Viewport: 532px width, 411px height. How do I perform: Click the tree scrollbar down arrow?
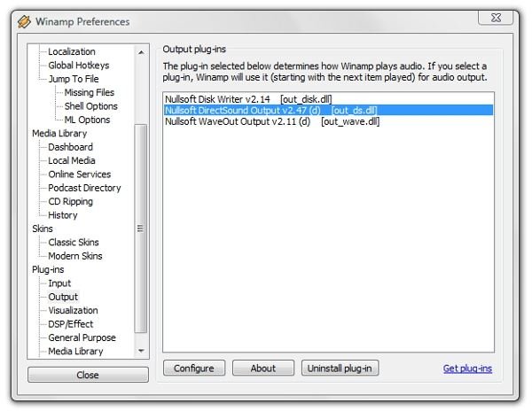pyautogui.click(x=141, y=351)
